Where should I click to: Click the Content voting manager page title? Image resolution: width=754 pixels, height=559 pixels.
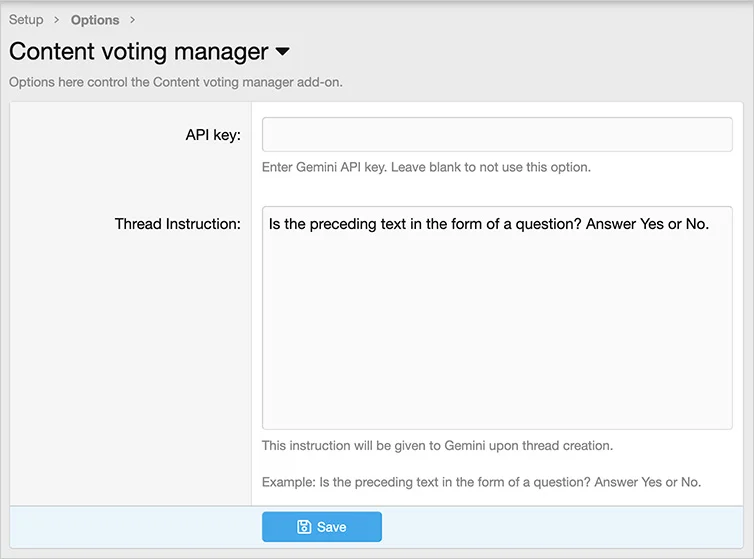[x=139, y=51]
